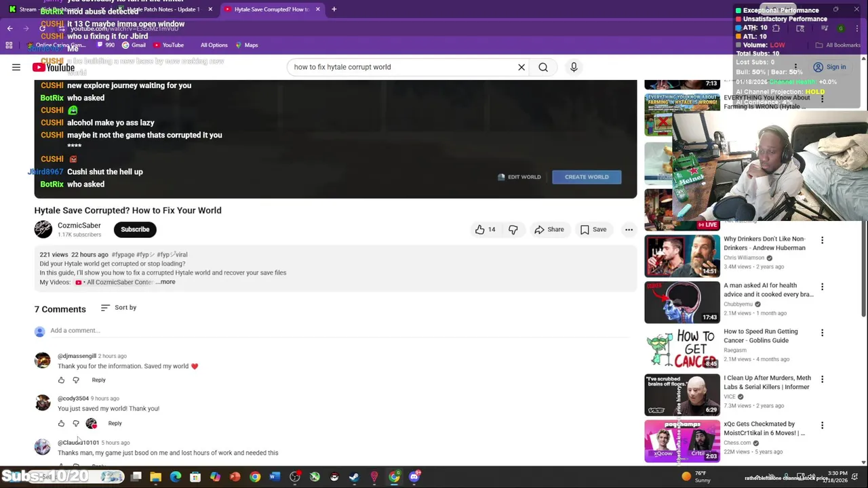Open Copilot from the taskbar
The width and height of the screenshot is (868, 488).
[x=215, y=477]
